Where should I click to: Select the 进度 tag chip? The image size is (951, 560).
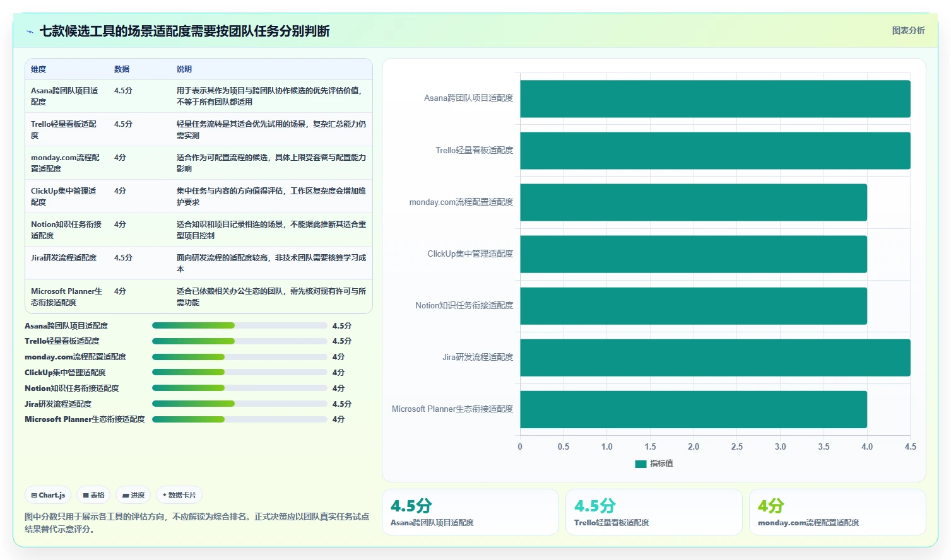(x=133, y=495)
